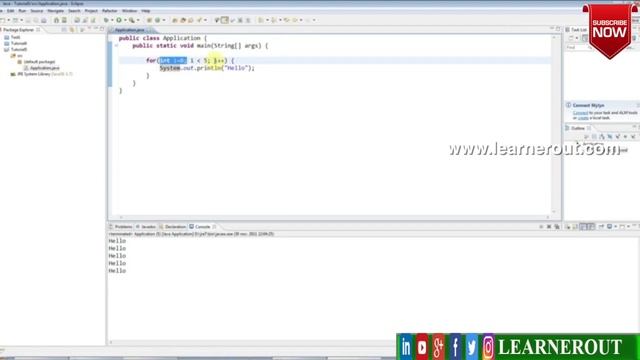640x360 pixels.
Task: Click the Remove Launch icon in Console
Action: tap(549, 227)
